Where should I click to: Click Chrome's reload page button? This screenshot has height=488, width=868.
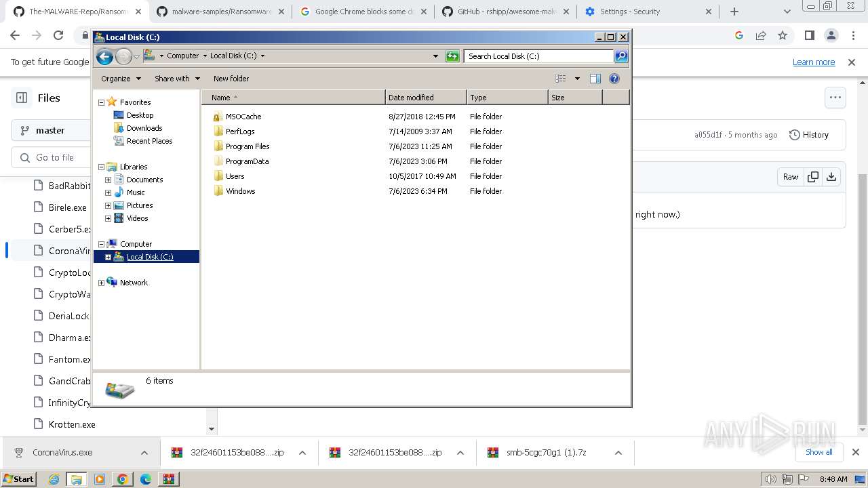pyautogui.click(x=58, y=35)
